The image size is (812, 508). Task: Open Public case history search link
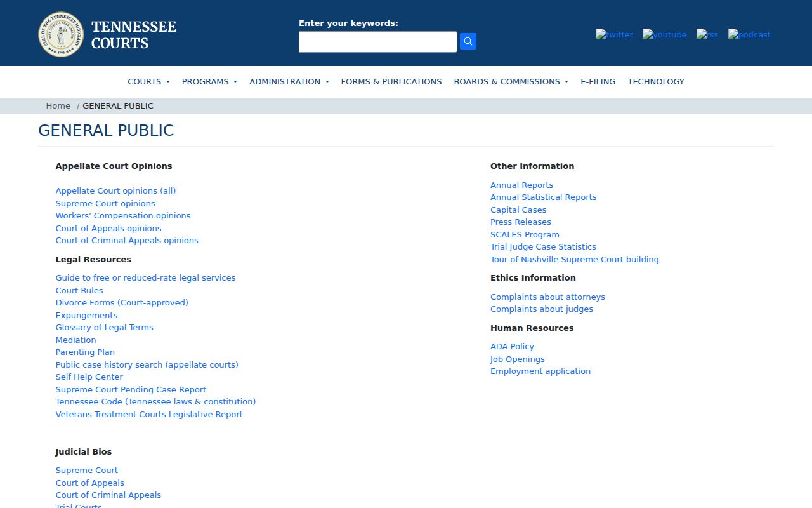147,364
